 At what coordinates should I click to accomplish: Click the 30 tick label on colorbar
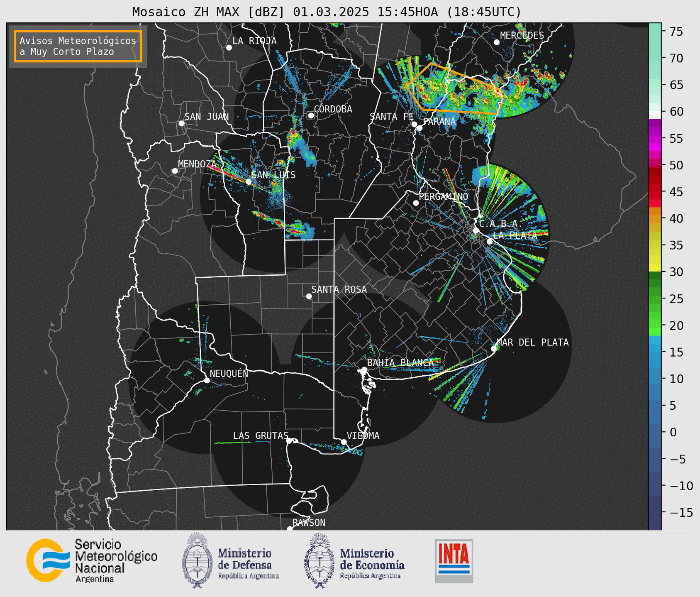(x=676, y=272)
